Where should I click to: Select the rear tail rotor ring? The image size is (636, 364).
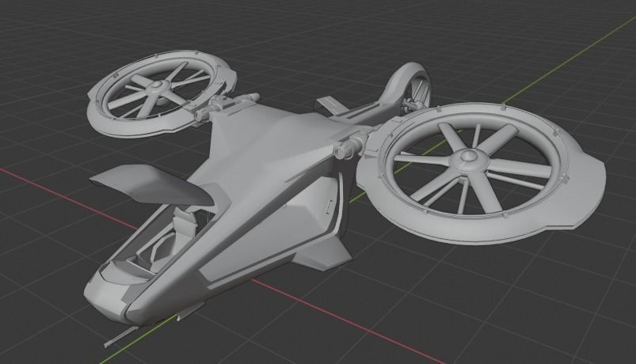pyautogui.click(x=406, y=89)
